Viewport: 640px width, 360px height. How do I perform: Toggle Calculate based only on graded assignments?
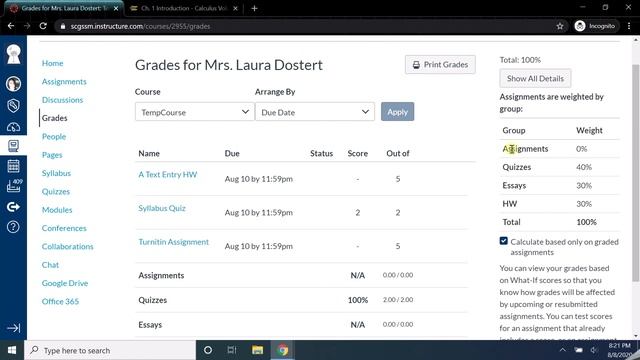(x=504, y=241)
